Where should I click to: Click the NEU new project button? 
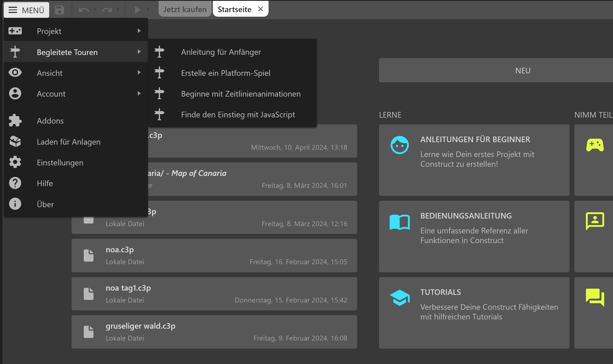(496, 70)
